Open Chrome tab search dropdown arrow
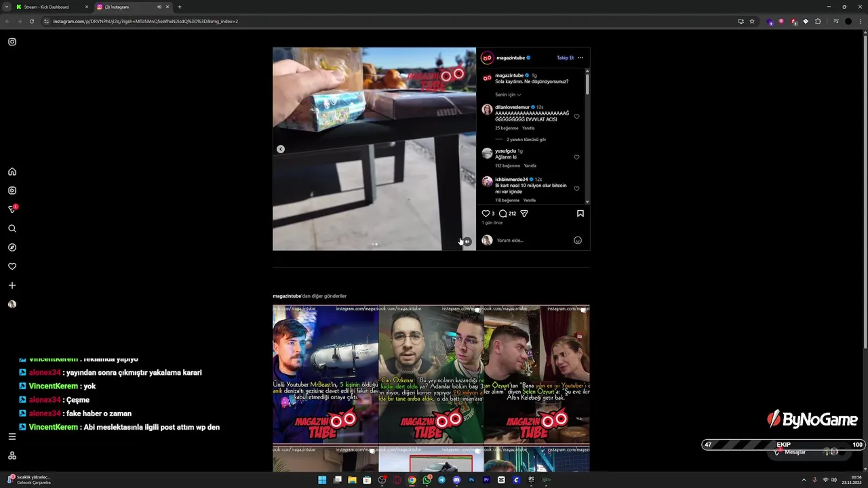Screen dimensions: 868x488 (7, 7)
